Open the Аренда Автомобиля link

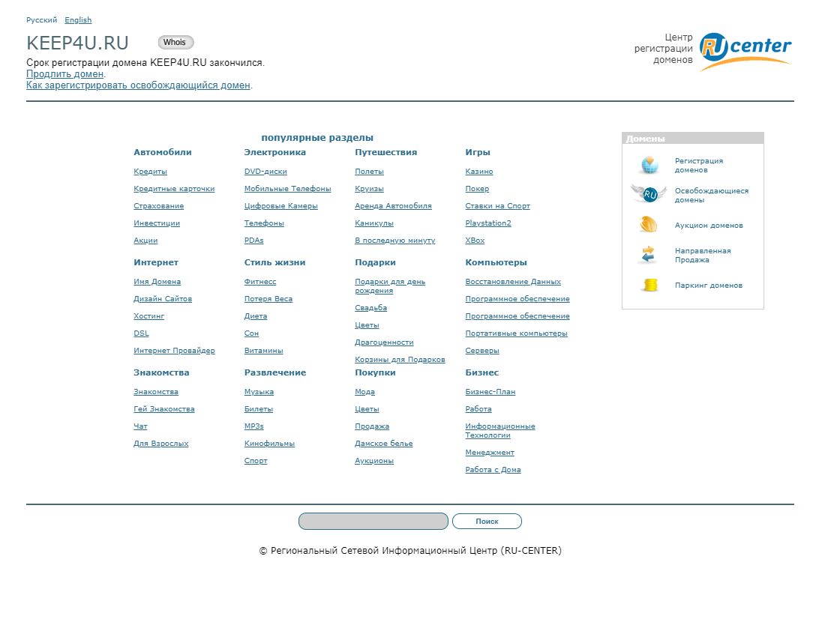coord(393,205)
